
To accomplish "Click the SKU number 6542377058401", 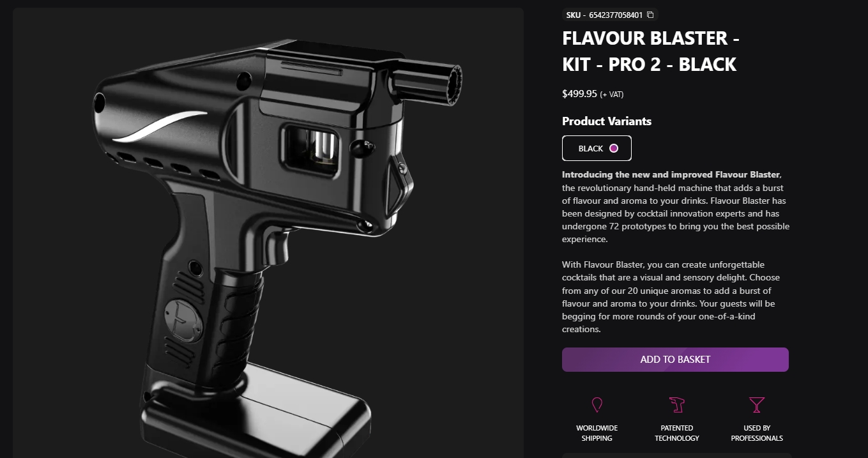I will [x=616, y=15].
